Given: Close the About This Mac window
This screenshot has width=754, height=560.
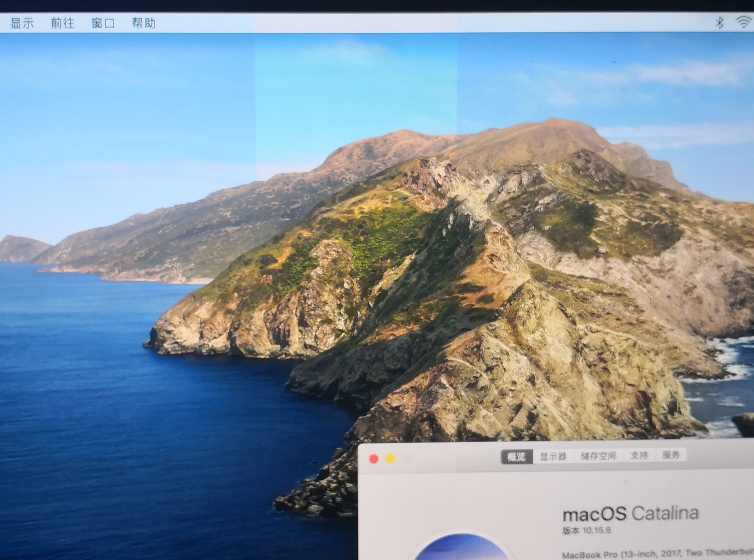Looking at the screenshot, I should coord(373,459).
